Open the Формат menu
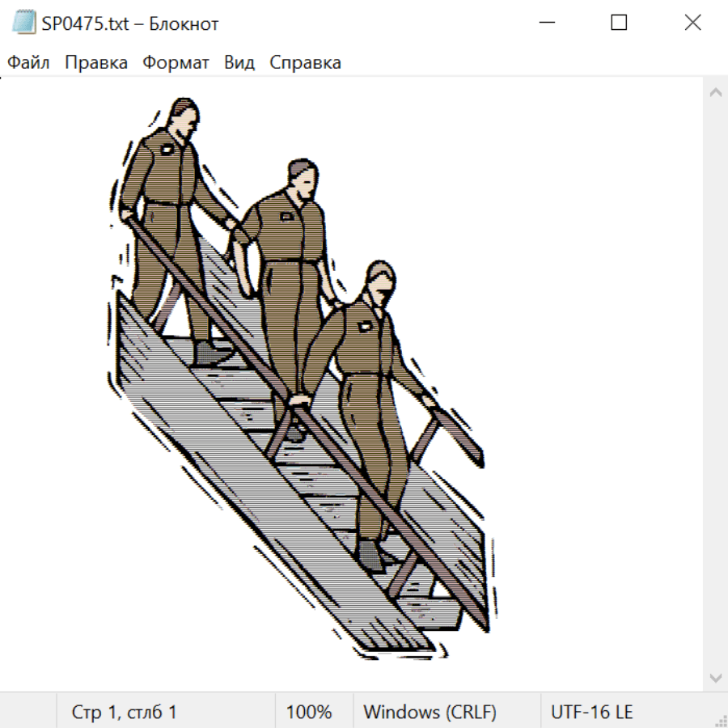Viewport: 728px width, 728px height. pos(176,62)
